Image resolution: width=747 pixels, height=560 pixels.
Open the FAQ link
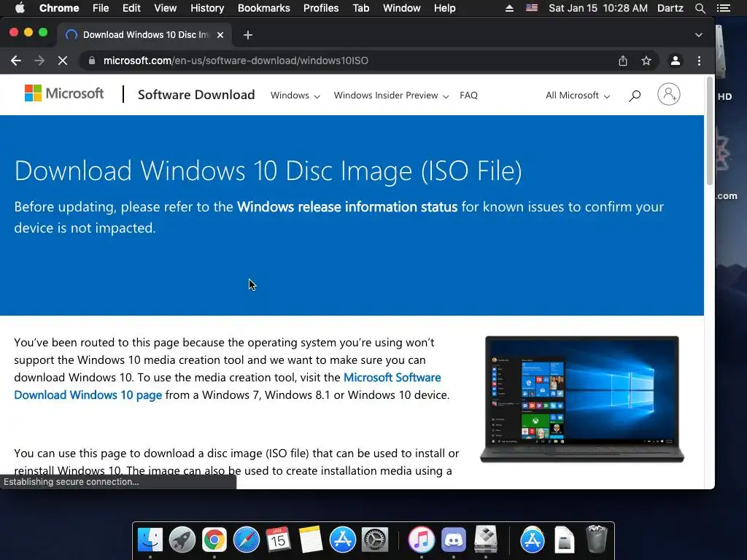coord(468,96)
